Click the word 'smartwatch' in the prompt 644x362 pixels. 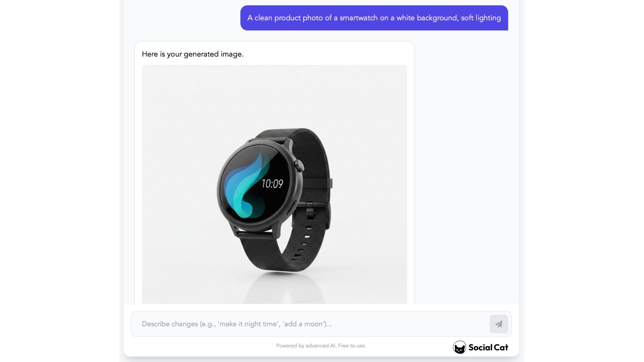coord(359,18)
